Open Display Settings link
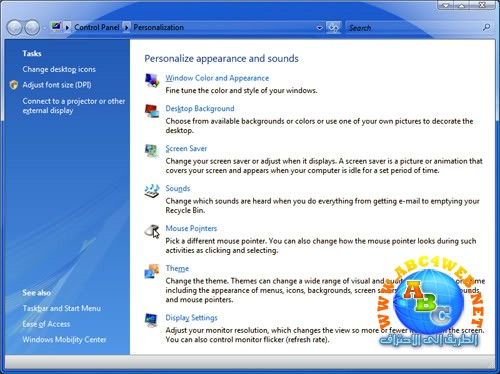Screen dimensions: 500x374 (192, 318)
